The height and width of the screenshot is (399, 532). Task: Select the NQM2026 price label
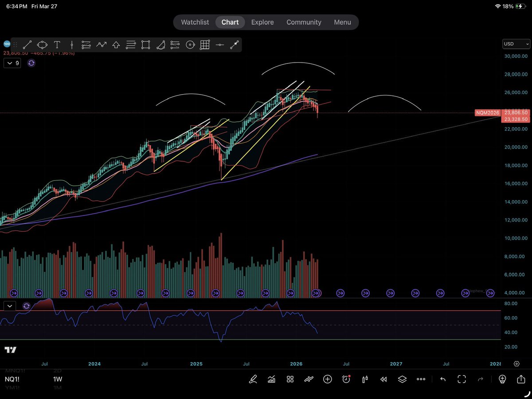(487, 113)
